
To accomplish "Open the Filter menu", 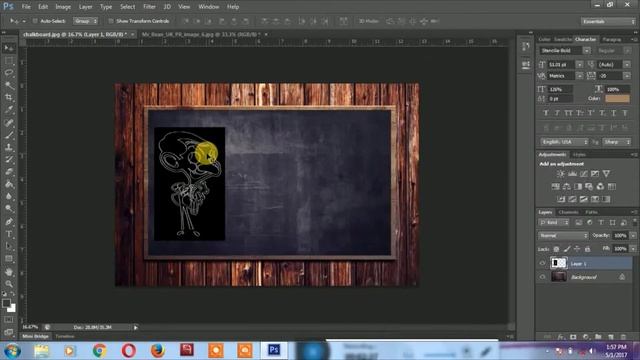I will click(149, 7).
